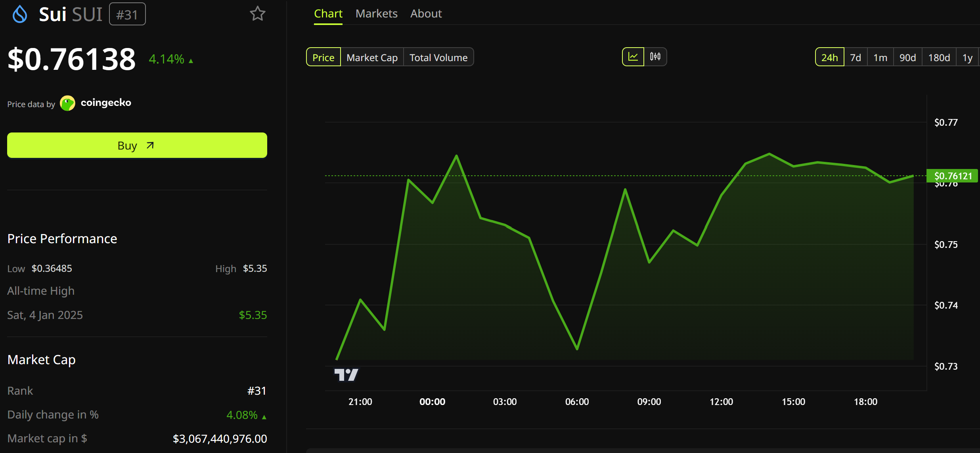Image resolution: width=980 pixels, height=453 pixels.
Task: Add Sui to favorites with the star icon
Action: point(257,14)
